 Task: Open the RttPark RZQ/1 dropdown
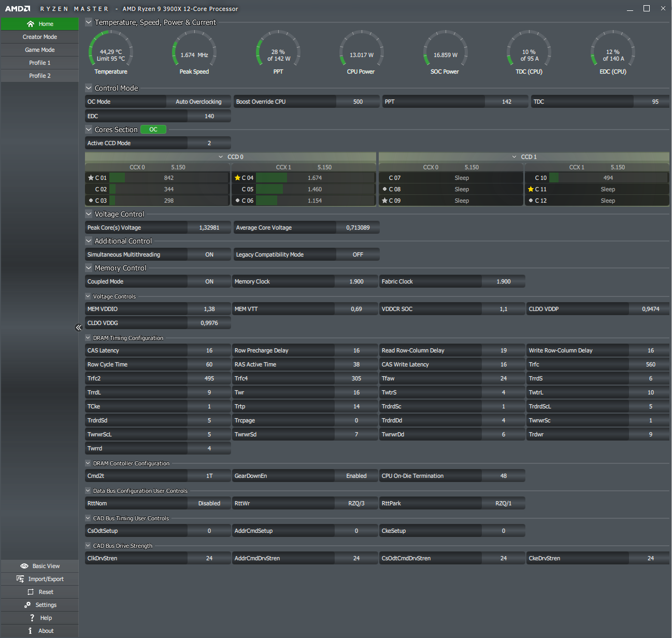[504, 503]
